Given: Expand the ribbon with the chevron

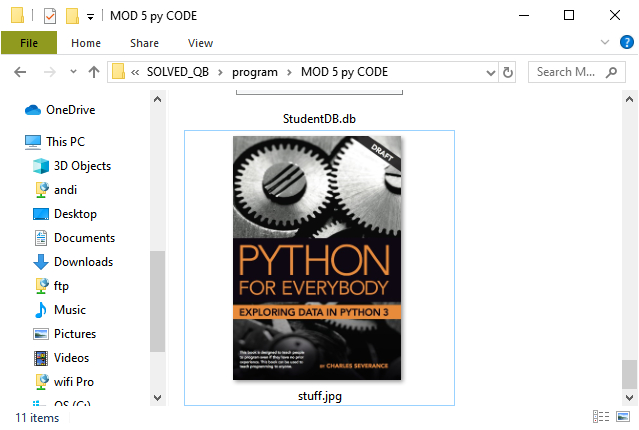Looking at the screenshot, I should [x=604, y=43].
